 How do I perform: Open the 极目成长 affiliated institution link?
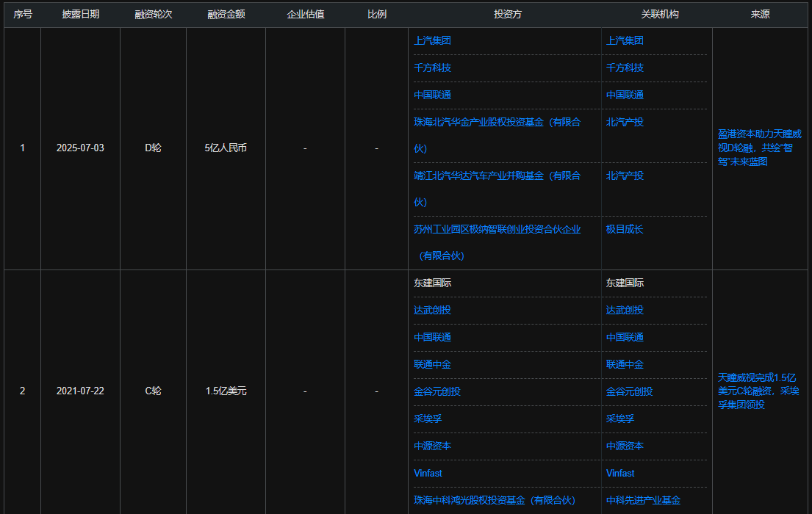tap(625, 229)
